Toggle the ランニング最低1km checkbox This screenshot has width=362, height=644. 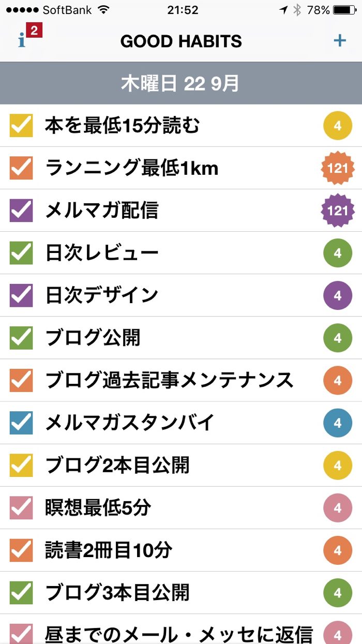[x=21, y=168]
